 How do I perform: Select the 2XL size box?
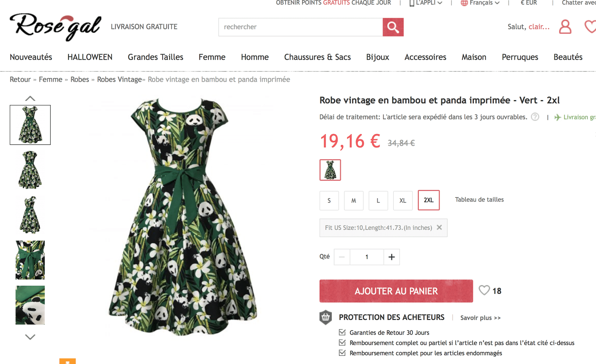coord(429,200)
